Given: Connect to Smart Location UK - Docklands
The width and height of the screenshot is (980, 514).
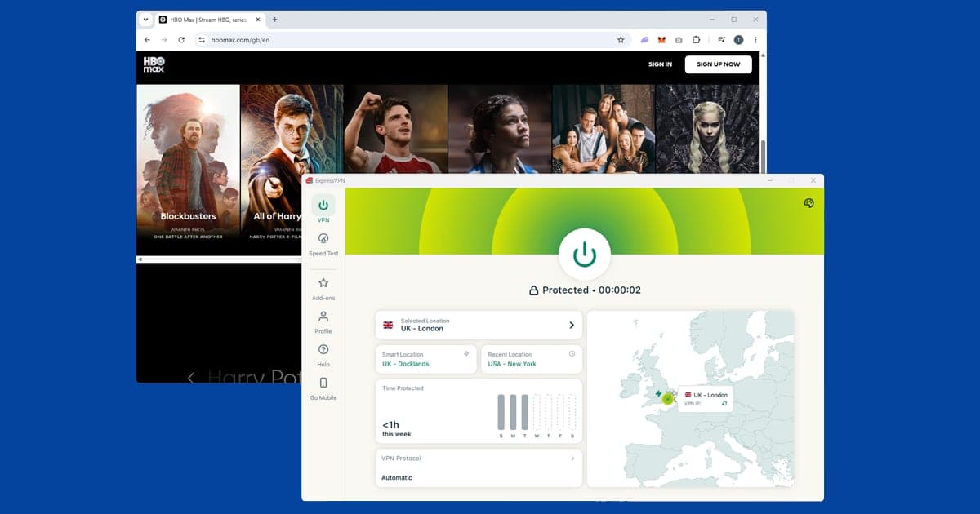Looking at the screenshot, I should 426,359.
